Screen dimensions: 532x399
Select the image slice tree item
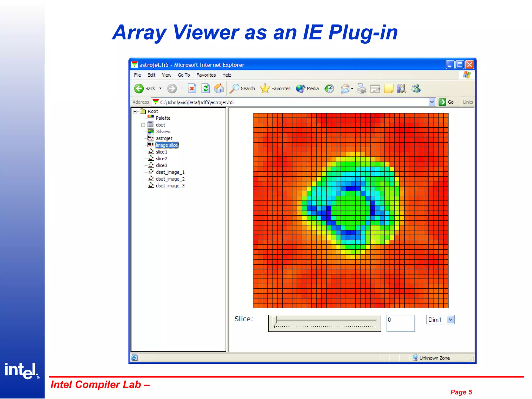pyautogui.click(x=167, y=145)
